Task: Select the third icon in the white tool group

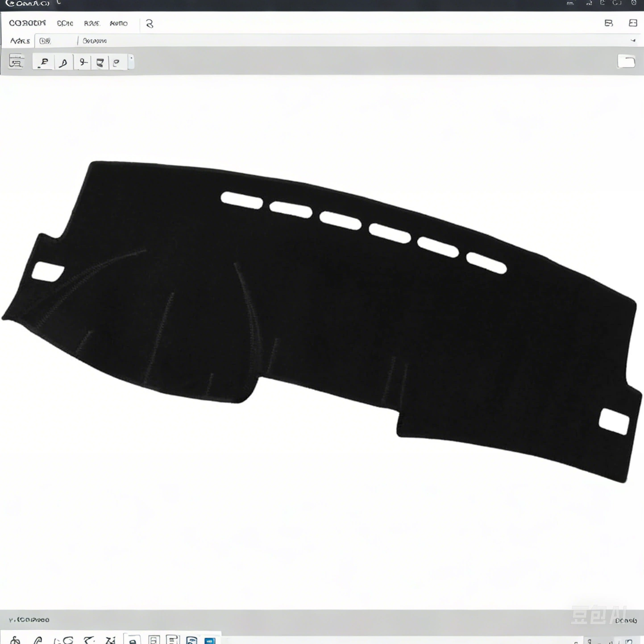Action: pyautogui.click(x=83, y=62)
